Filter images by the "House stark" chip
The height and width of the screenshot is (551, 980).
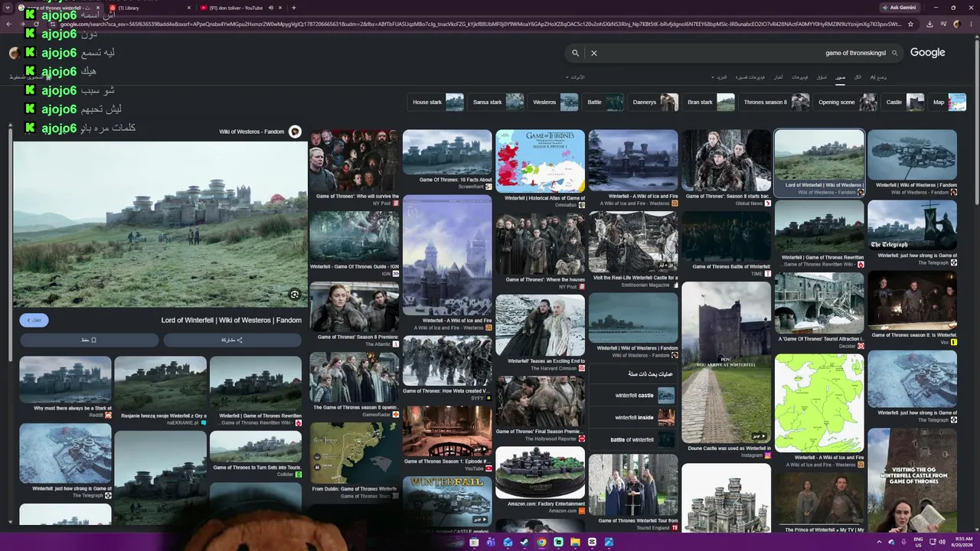click(x=436, y=102)
